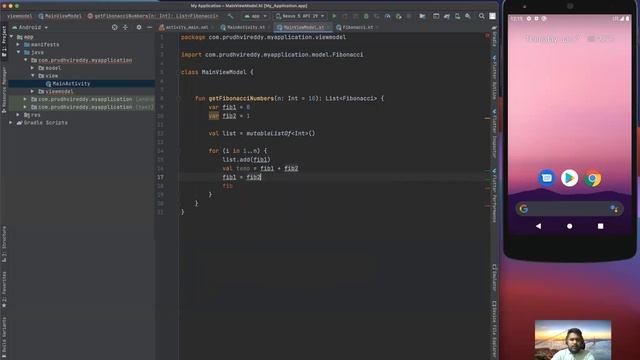640x360 pixels.
Task: Click the editor error indicator at top right
Action: (487, 36)
